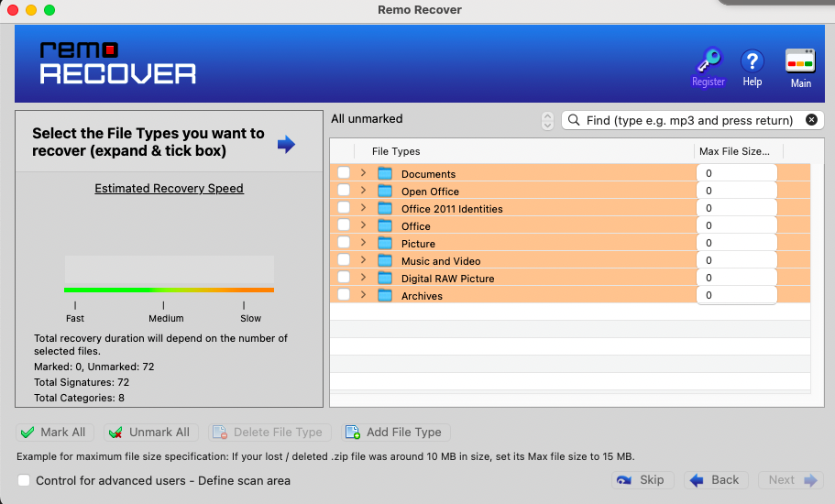
Task: Click the Open Office folder icon
Action: pyautogui.click(x=385, y=192)
